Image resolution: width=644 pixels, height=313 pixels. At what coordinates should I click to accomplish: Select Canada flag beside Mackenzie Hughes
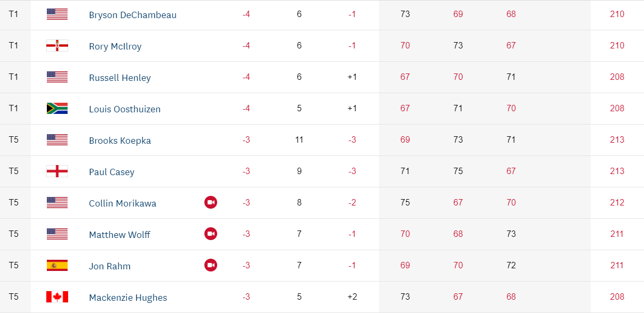pos(57,296)
